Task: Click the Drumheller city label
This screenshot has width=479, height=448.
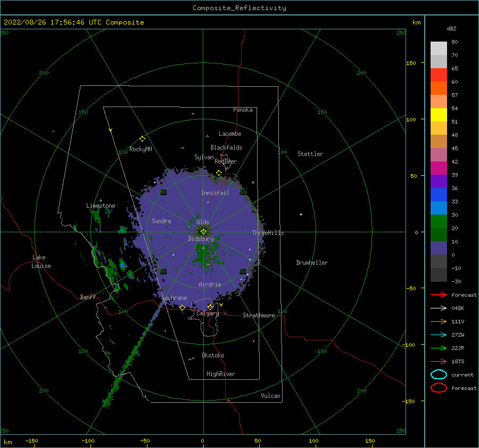Action: 312,263
